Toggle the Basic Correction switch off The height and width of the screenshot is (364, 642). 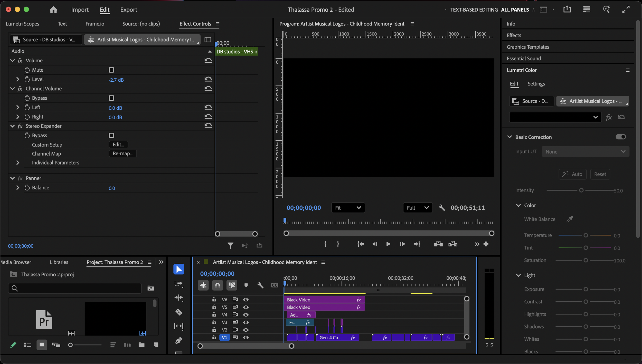pyautogui.click(x=620, y=137)
